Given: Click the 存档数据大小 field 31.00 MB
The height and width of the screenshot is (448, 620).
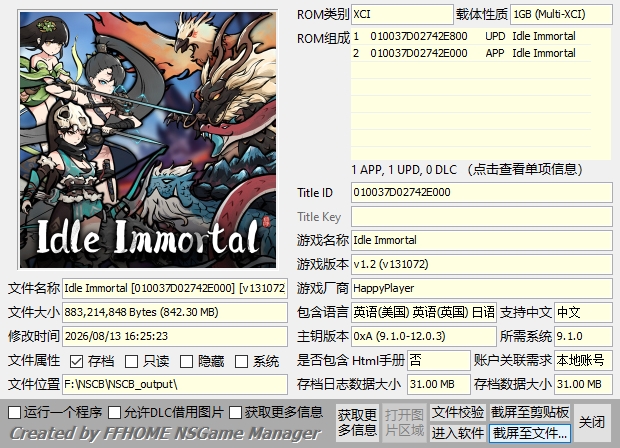Looking at the screenshot, I should (583, 384).
